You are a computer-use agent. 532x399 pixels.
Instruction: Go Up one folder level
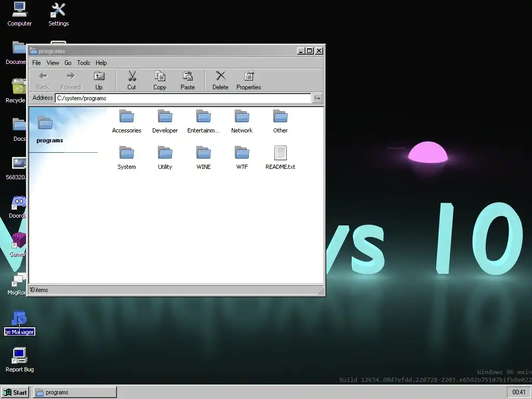[99, 81]
